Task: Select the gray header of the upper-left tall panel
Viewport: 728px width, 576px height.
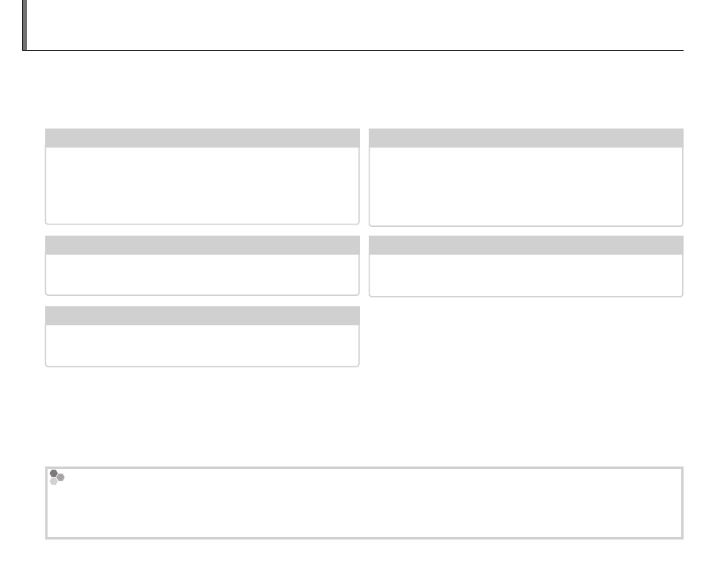Action: click(202, 138)
